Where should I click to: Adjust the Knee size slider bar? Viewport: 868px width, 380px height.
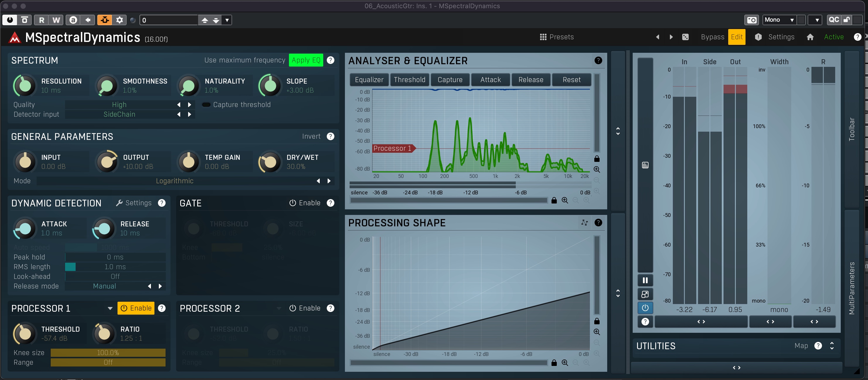[x=108, y=353]
